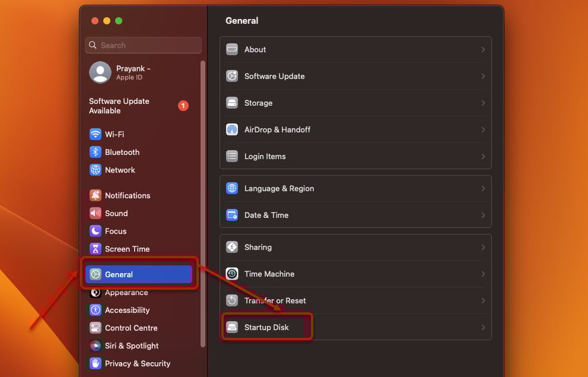Open the Storage row chevron
This screenshot has height=377, width=588.
(483, 103)
